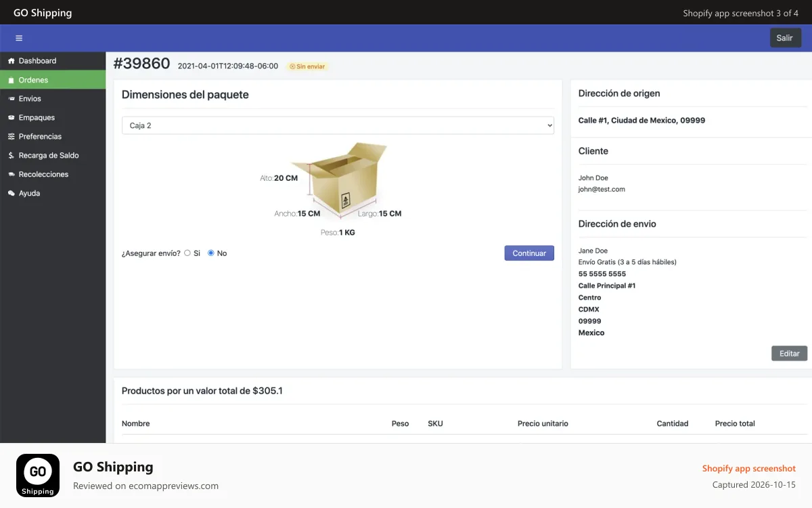Viewport: 812px width, 508px height.
Task: Open the Caja 2 package dropdown
Action: pyautogui.click(x=338, y=125)
